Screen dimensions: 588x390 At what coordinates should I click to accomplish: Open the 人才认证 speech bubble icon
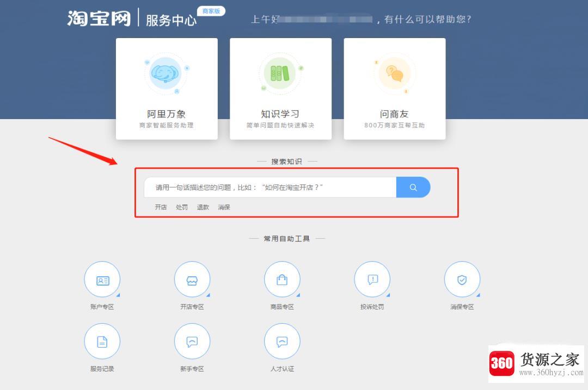point(282,341)
